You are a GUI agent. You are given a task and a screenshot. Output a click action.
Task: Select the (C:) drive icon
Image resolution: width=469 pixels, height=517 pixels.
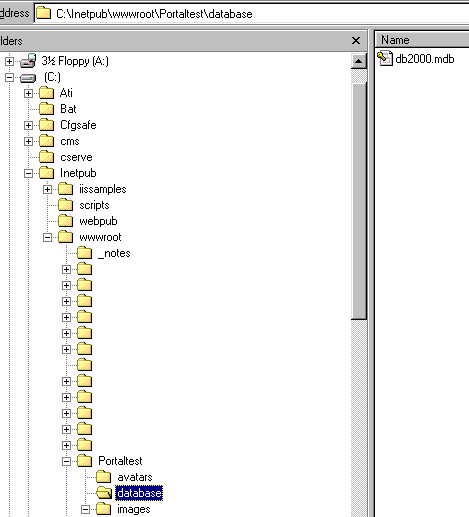(28, 78)
